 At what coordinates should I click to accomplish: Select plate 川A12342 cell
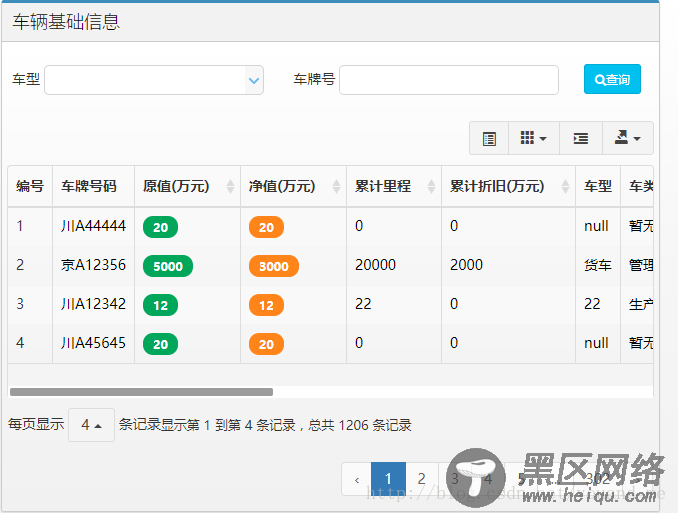point(93,304)
